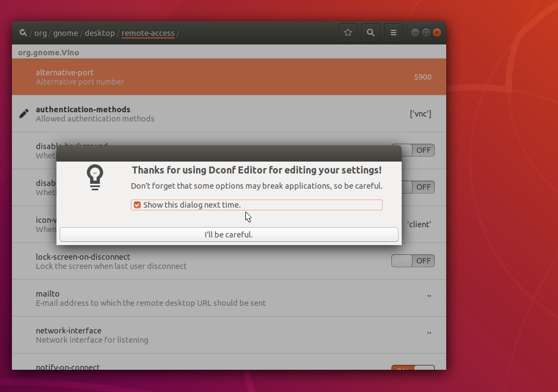558x392 pixels.
Task: Select the alternative-port key row
Action: (x=229, y=77)
